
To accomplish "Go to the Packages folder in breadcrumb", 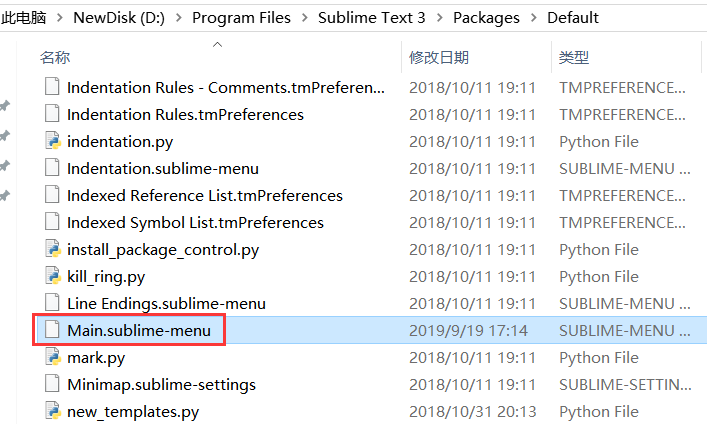I will [486, 18].
